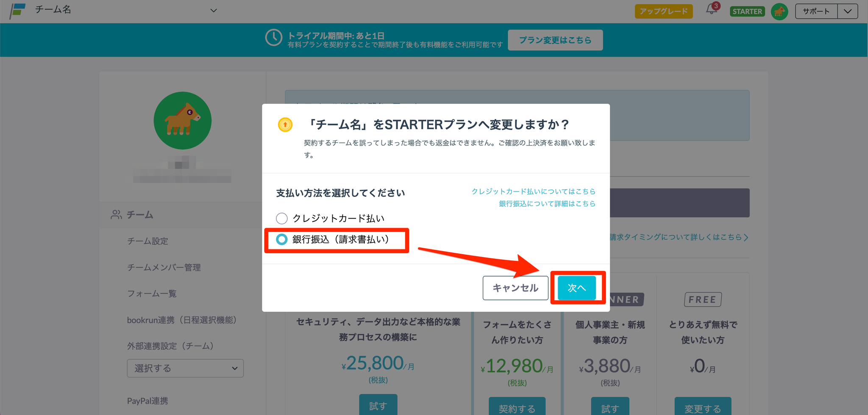The width and height of the screenshot is (868, 415).
Task: Click プラン変更はこちら button
Action: click(x=555, y=40)
